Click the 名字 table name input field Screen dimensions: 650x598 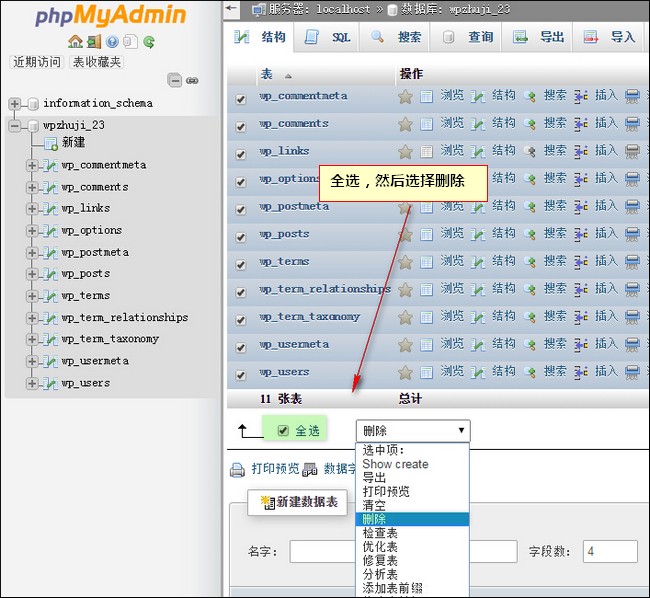point(403,552)
